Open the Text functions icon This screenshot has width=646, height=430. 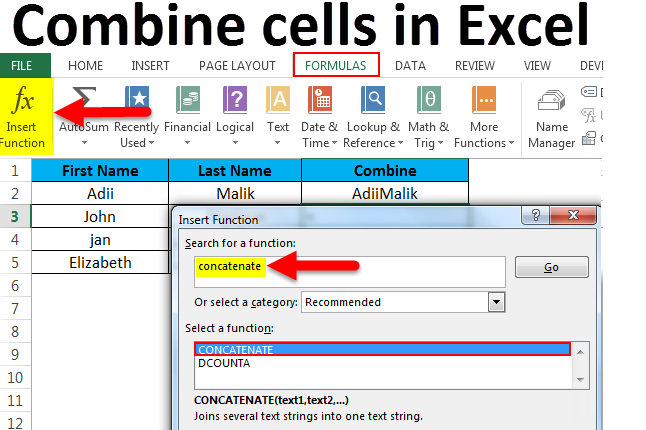point(278,99)
